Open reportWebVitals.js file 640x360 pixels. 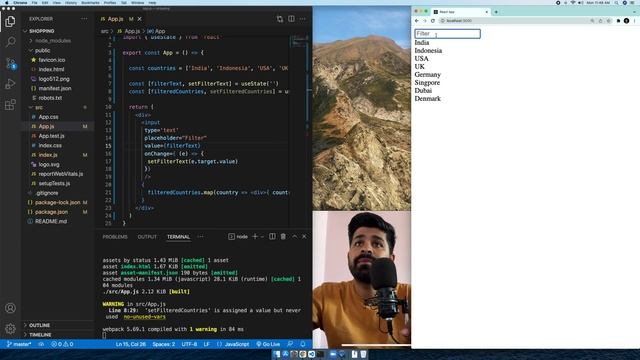(x=61, y=174)
